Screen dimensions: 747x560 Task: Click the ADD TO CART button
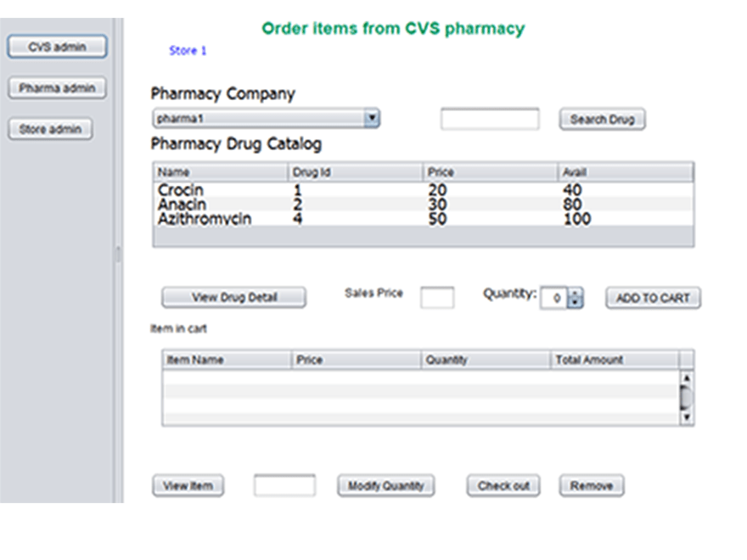[x=652, y=297]
